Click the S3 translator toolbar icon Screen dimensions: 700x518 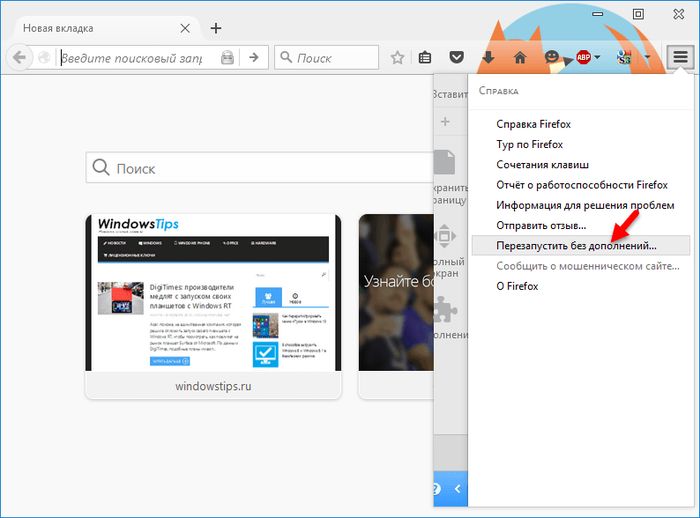624,57
